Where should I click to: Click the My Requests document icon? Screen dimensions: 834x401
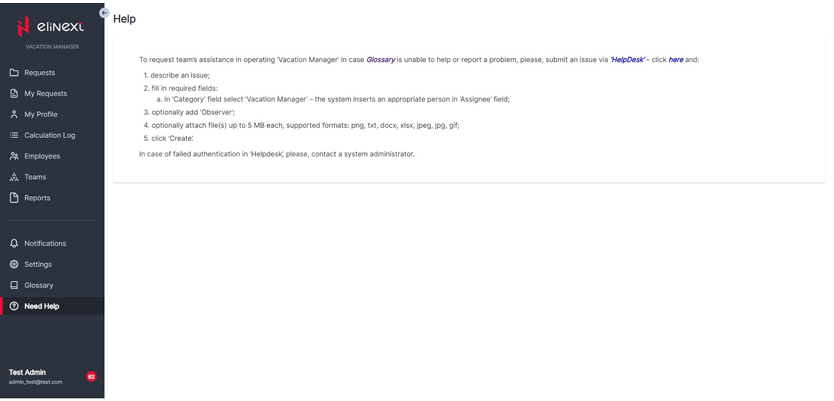(14, 93)
